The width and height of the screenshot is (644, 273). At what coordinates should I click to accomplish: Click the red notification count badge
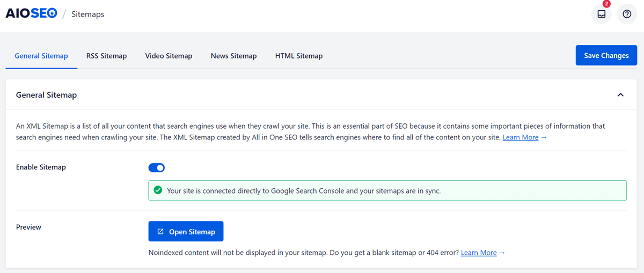(x=606, y=4)
